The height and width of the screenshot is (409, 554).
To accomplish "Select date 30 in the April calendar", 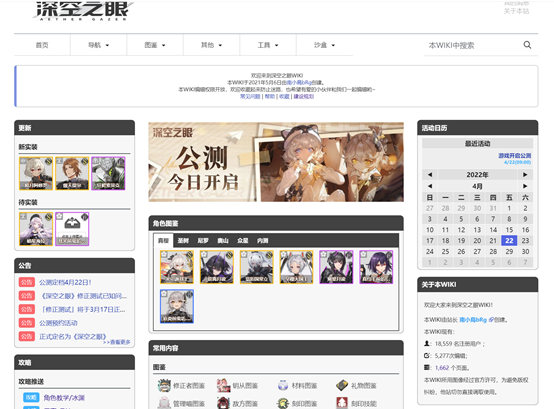I will tap(525, 251).
